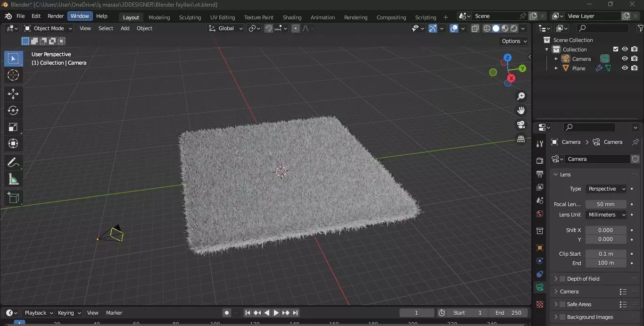Enable the Depth of Field checkbox
644x326 pixels.
[562, 279]
